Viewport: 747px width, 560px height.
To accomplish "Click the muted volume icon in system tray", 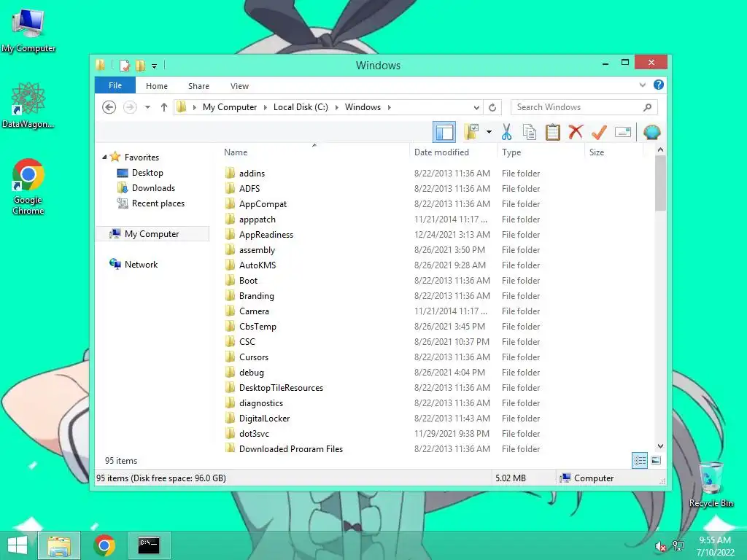I will (x=660, y=547).
